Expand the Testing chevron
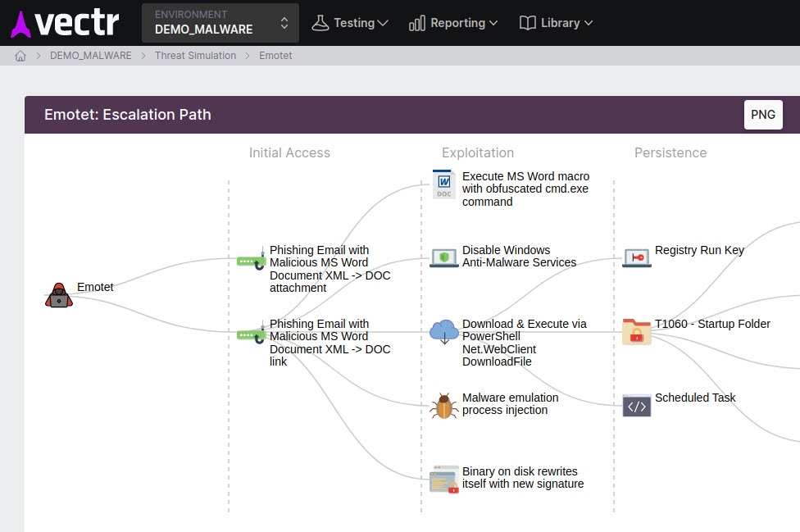 [x=383, y=23]
